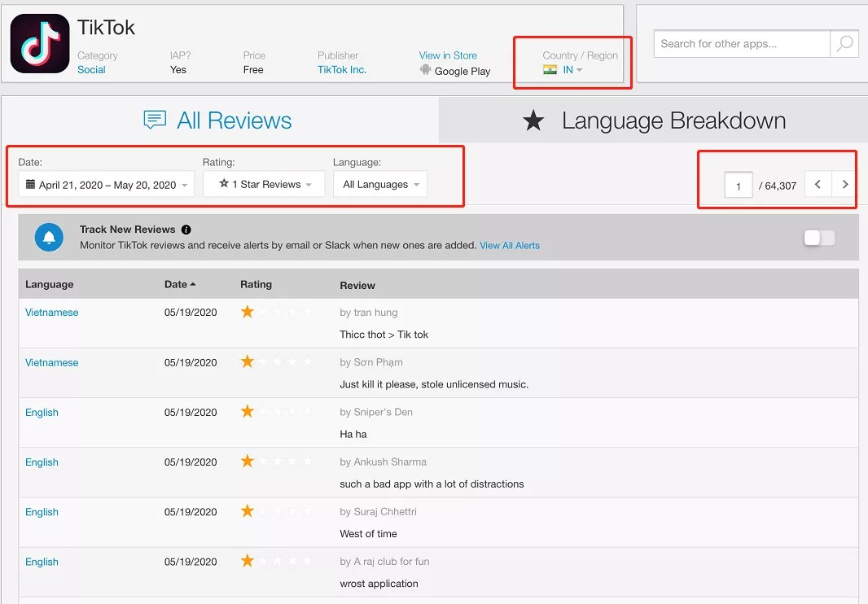
Task: Click the Language column header
Action: pos(50,284)
